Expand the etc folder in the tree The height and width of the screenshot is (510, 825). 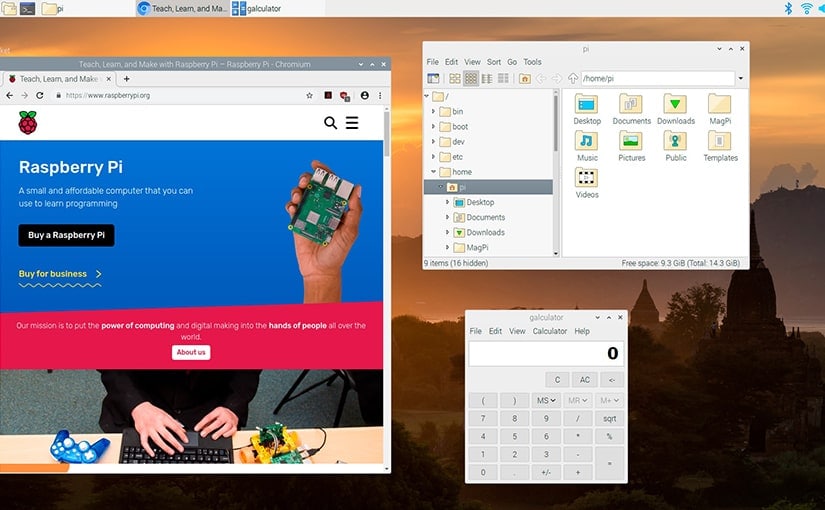(x=434, y=157)
